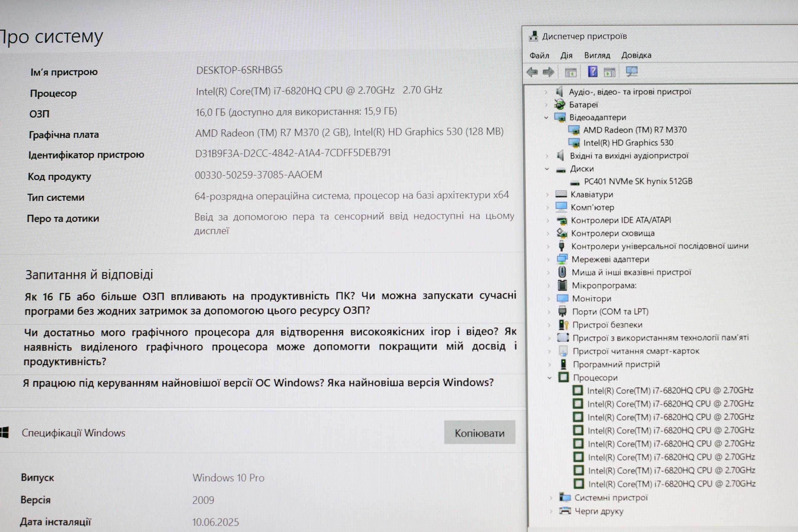The image size is (798, 532).
Task: Click the Контролери сховища icon
Action: [562, 233]
